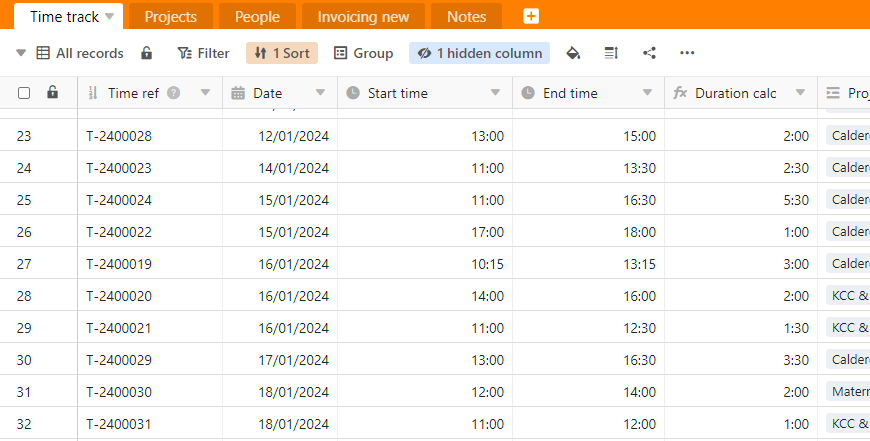Expand the views list arrow before All records
The height and width of the screenshot is (441, 870).
21,53
